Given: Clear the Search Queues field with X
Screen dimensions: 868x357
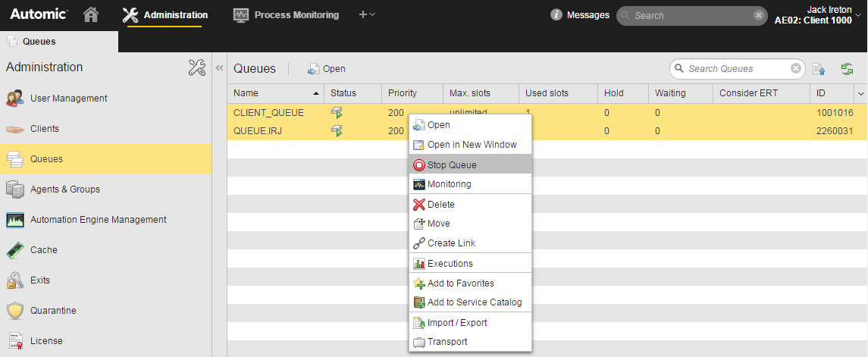Looking at the screenshot, I should pos(796,69).
